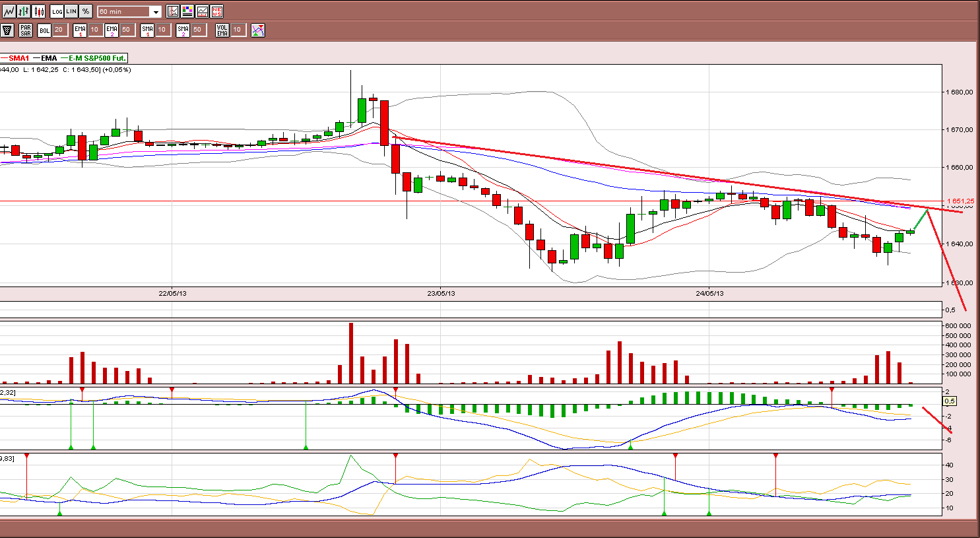The height and width of the screenshot is (538, 980).
Task: Click the 22/05/13 date label
Action: pos(172,293)
